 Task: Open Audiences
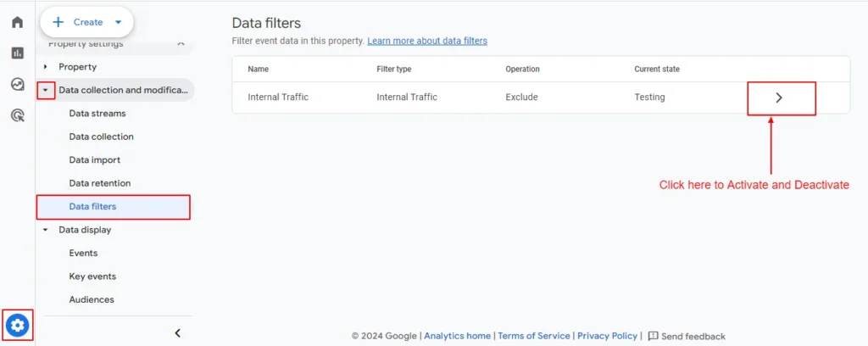click(x=92, y=299)
